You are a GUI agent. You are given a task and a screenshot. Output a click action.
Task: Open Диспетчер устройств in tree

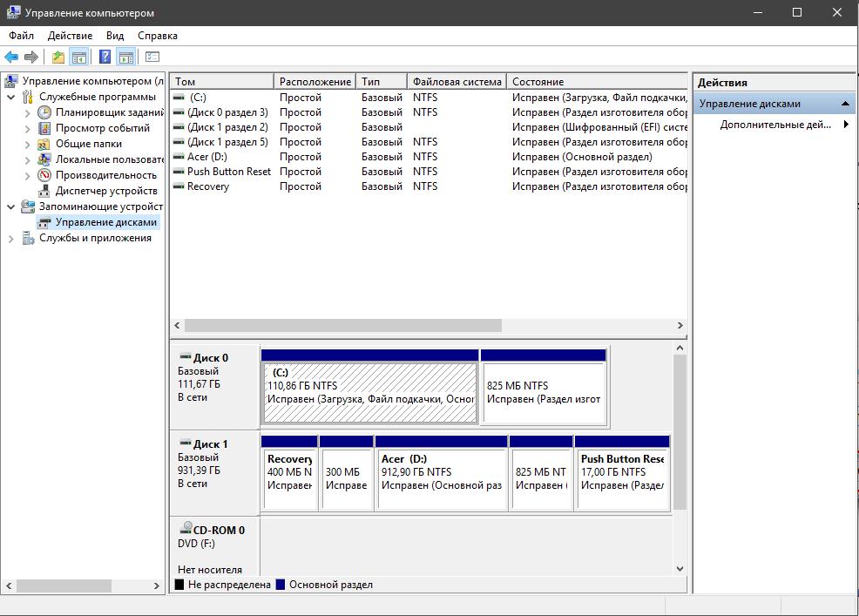[105, 191]
